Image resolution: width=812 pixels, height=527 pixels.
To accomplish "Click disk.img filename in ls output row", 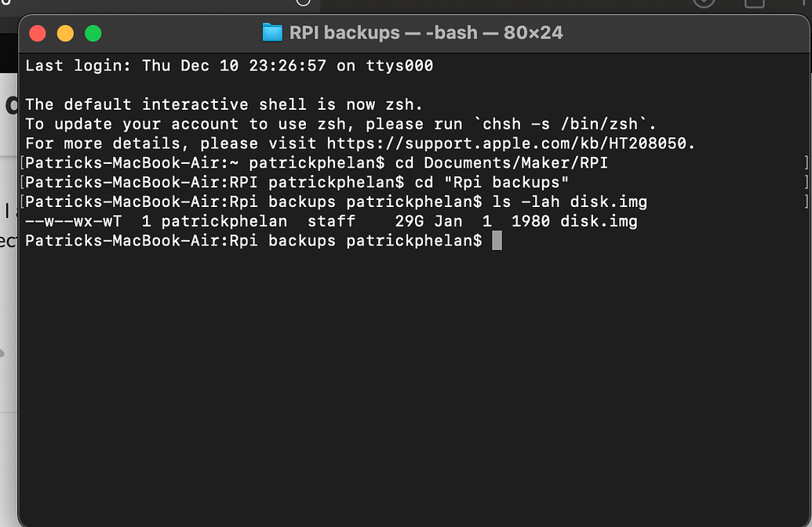I will 598,222.
